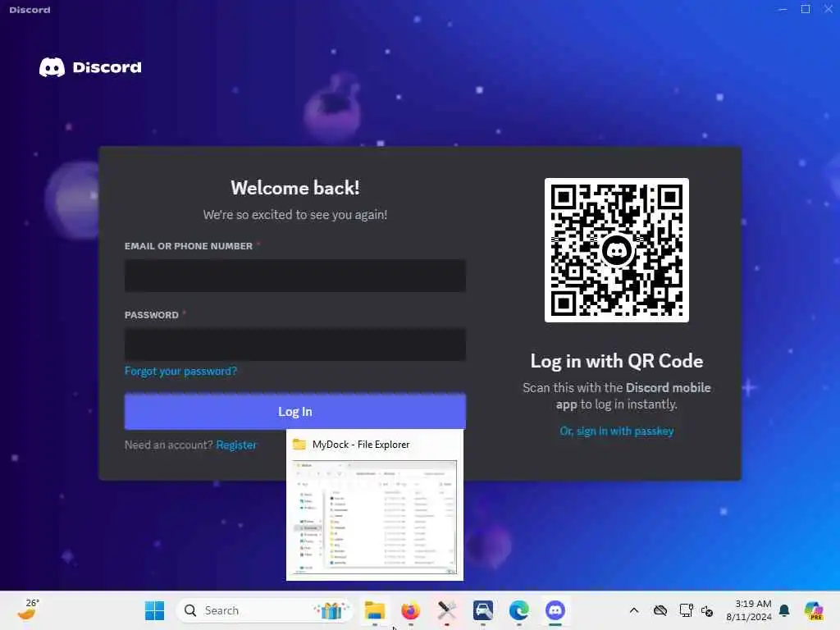Open the Snipping Tool taskbar icon

[447, 610]
